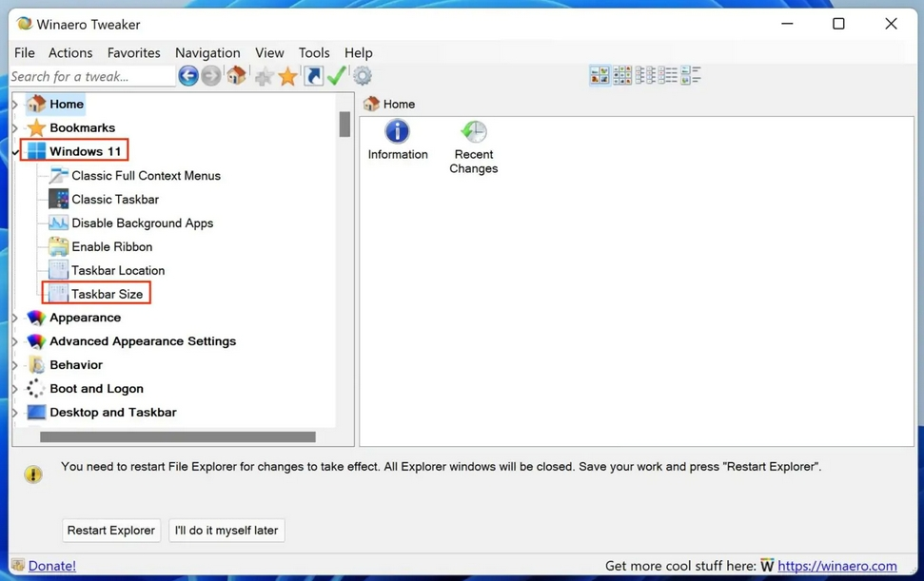Image resolution: width=924 pixels, height=581 pixels.
Task: Select the Taskbar Size tweak
Action: point(107,294)
